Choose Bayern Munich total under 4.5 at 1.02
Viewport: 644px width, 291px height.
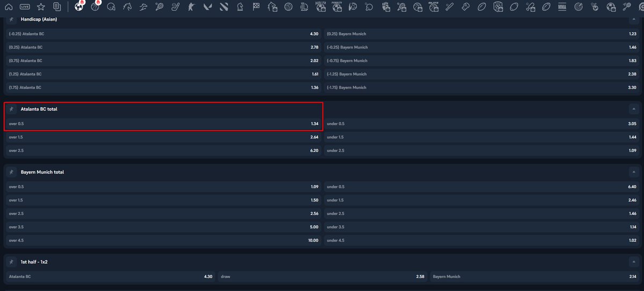coord(481,241)
